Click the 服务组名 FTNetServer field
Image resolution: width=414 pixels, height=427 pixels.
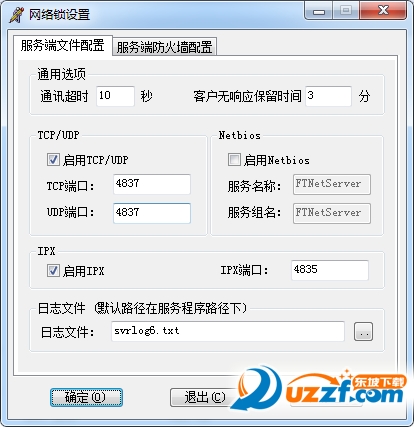point(332,213)
